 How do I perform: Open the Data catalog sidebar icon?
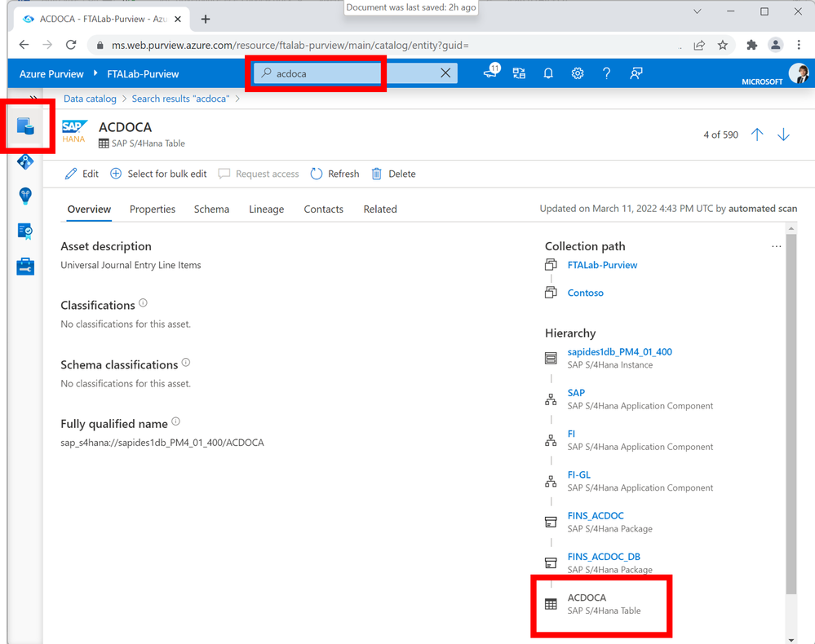25,126
